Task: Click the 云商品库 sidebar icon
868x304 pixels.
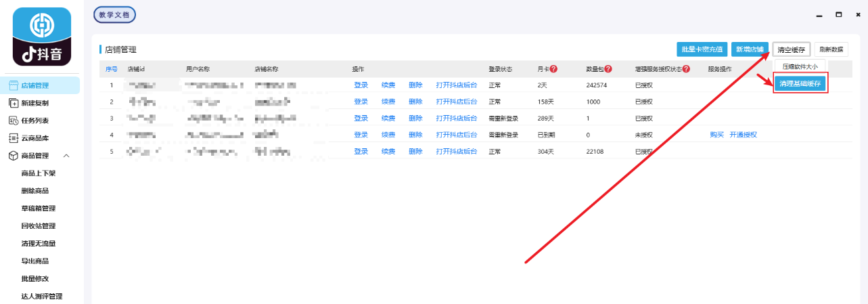Action: 13,138
